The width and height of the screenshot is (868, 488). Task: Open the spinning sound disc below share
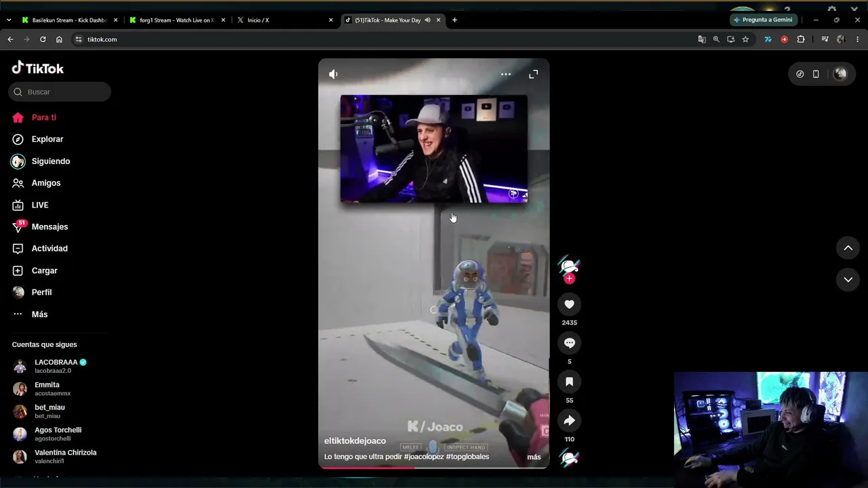point(570,459)
